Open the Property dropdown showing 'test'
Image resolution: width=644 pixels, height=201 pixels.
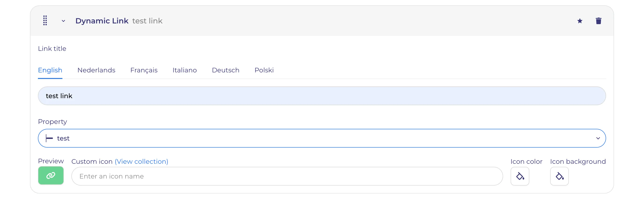[x=322, y=138]
